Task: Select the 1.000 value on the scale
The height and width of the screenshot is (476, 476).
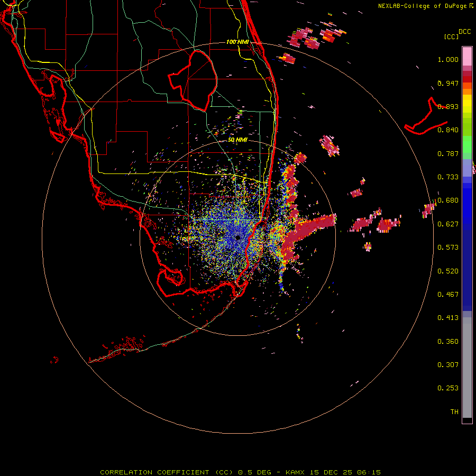Action: click(448, 59)
